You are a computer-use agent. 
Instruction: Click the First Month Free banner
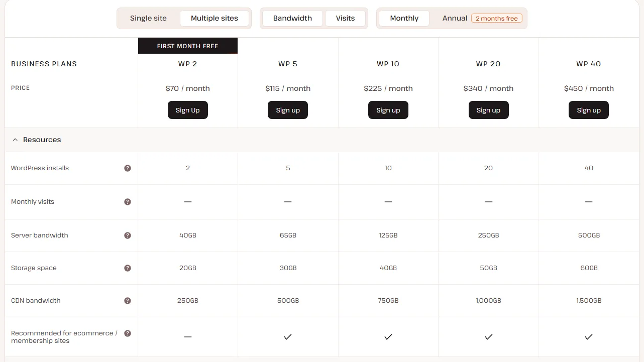pyautogui.click(x=188, y=46)
